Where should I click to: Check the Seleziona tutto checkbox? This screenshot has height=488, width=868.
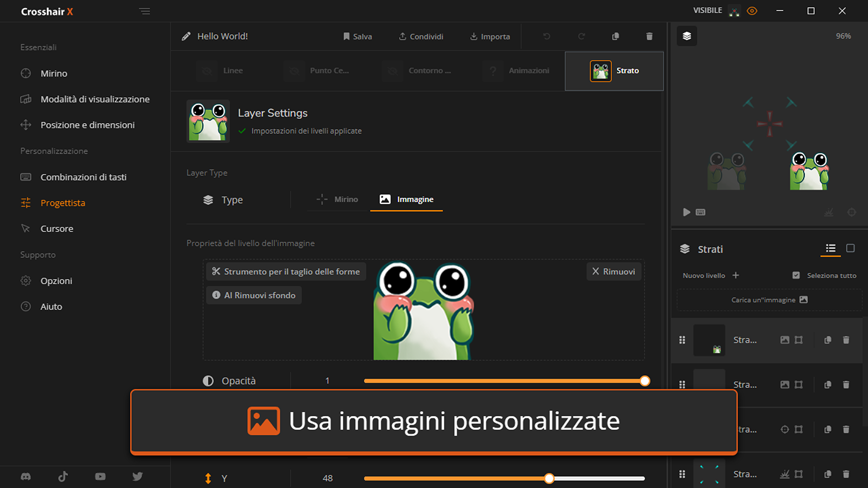tap(796, 275)
